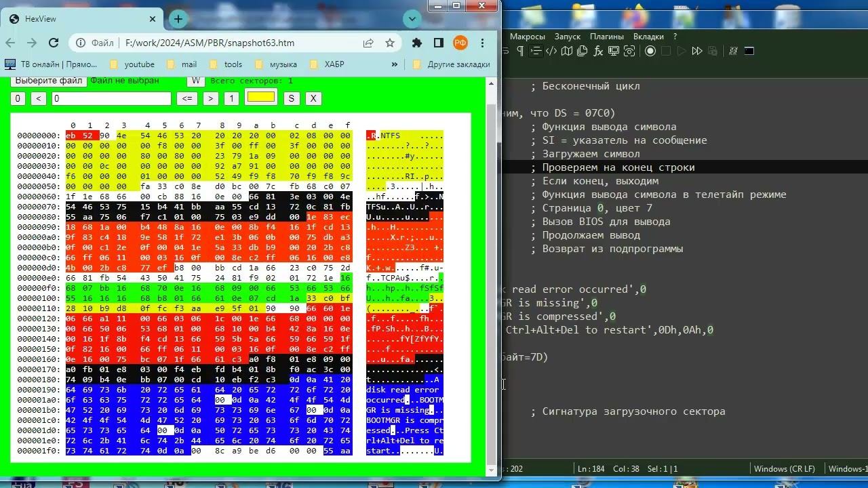Start macro recording with the record icon

coord(650,51)
